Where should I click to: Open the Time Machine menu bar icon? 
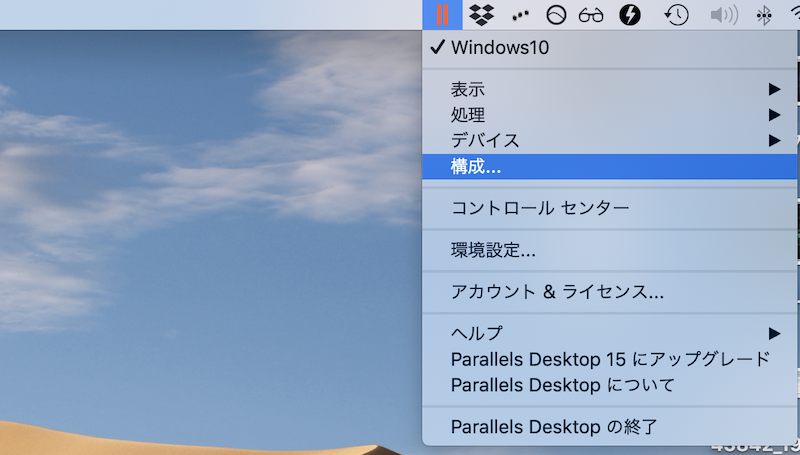tap(677, 14)
